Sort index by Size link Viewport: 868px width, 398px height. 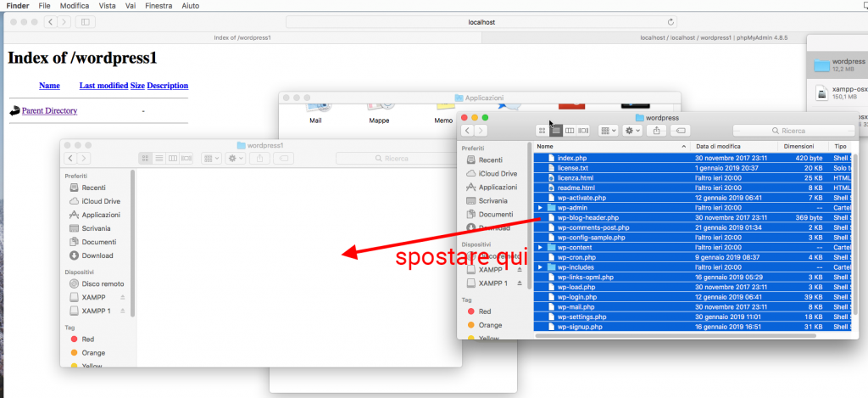(137, 86)
